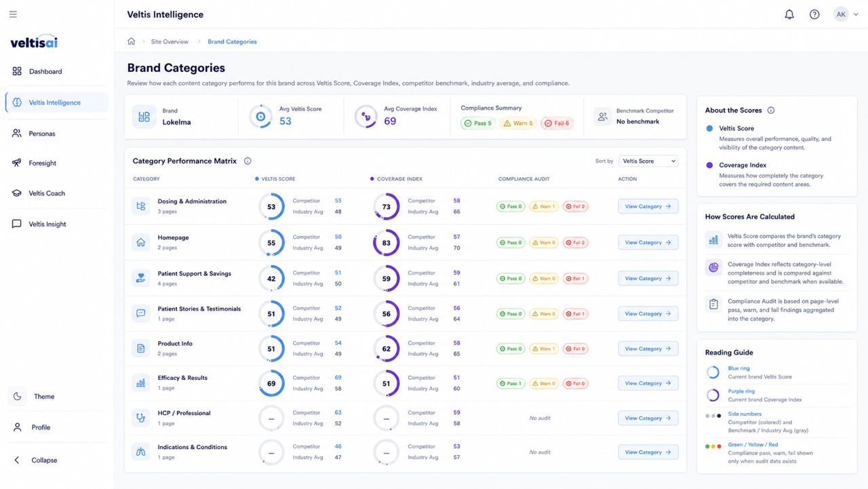
Task: Expand the AK user account menu
Action: pyautogui.click(x=846, y=14)
